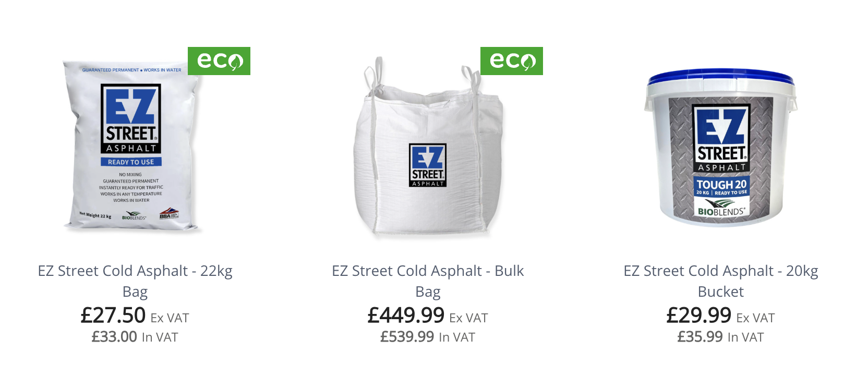Click the £539.99 In VAT price
Image resolution: width=868 pixels, height=388 pixels.
(428, 337)
